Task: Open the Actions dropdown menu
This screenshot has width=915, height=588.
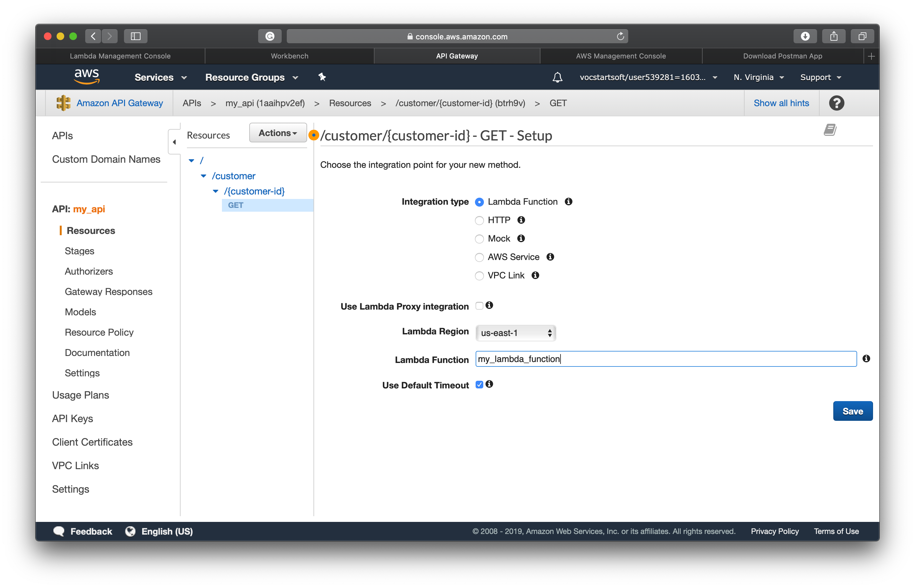Action: click(278, 133)
